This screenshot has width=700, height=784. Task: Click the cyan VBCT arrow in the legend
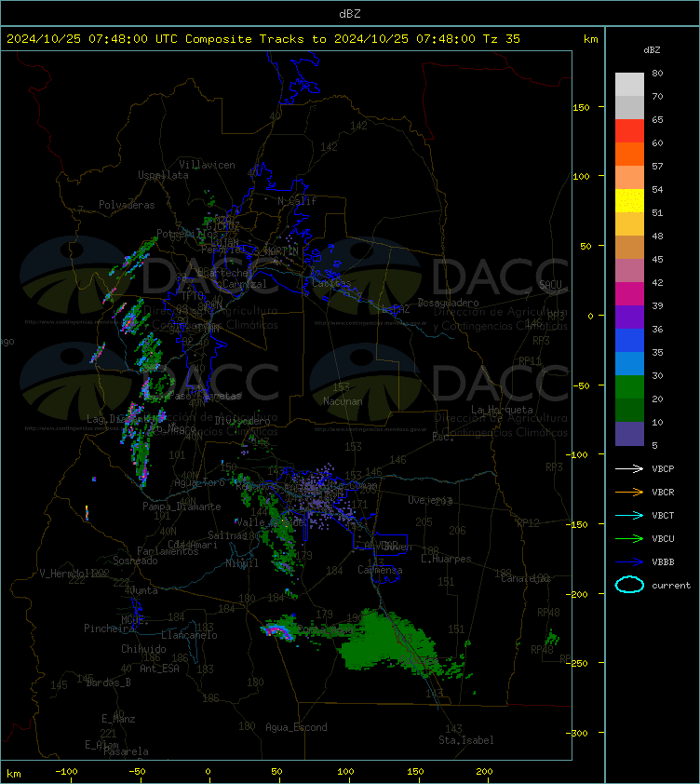629,516
